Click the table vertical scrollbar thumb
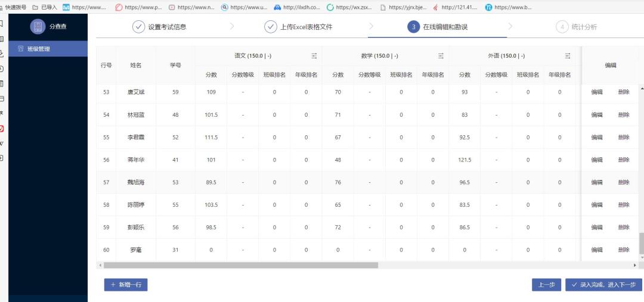Viewport: 644px width, 302px height. [x=641, y=244]
